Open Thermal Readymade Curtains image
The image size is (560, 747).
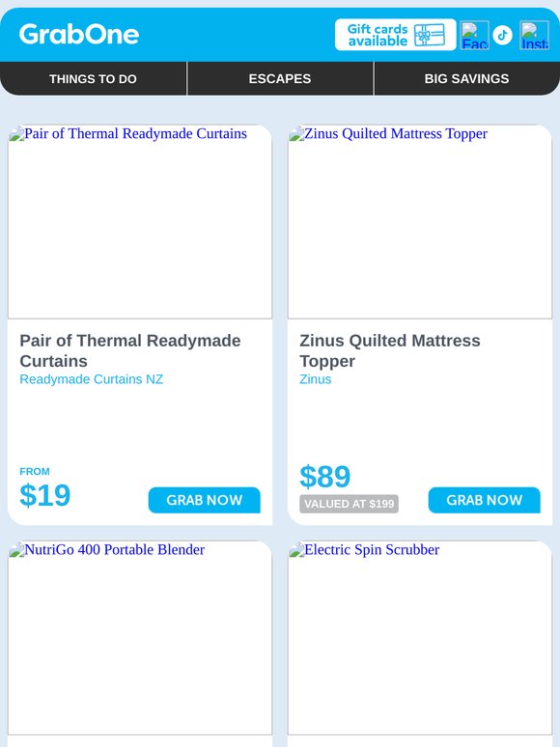click(x=140, y=222)
